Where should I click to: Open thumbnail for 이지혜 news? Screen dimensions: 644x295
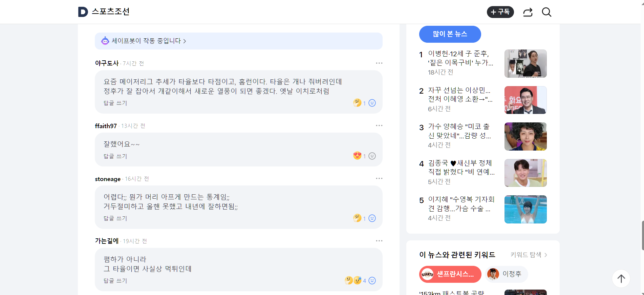[525, 209]
